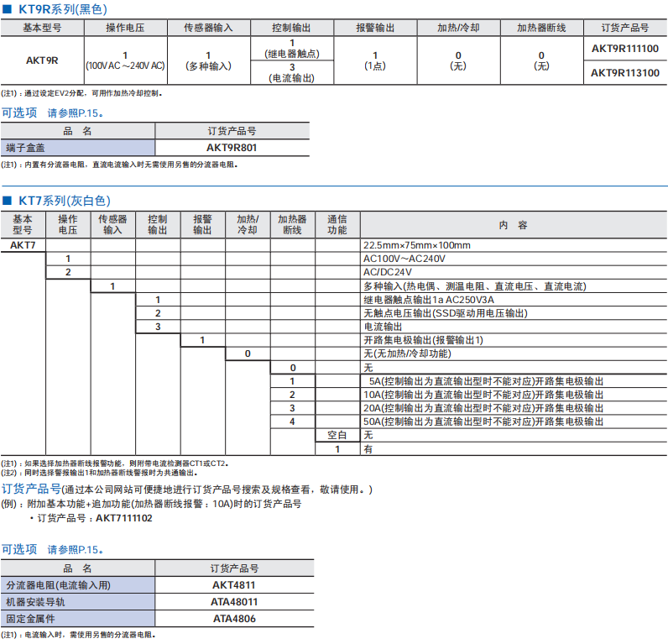
Task: Click the blue square beside KT7系列(灰白色)
Action: (8, 201)
